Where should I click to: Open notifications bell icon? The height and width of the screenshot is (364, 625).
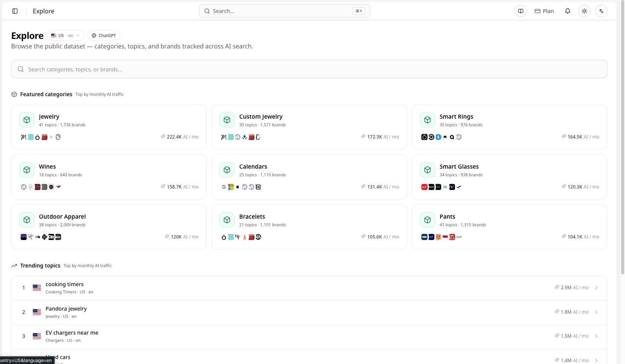(568, 11)
